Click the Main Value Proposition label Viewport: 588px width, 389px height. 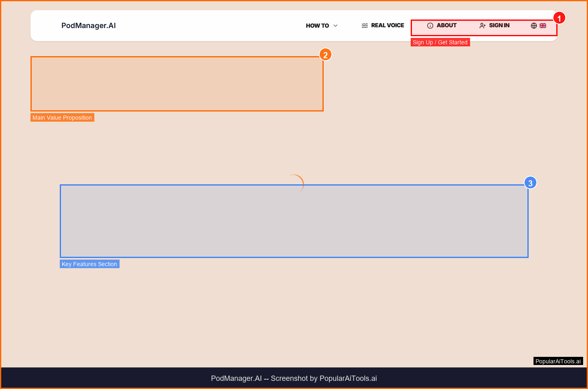[x=62, y=118]
